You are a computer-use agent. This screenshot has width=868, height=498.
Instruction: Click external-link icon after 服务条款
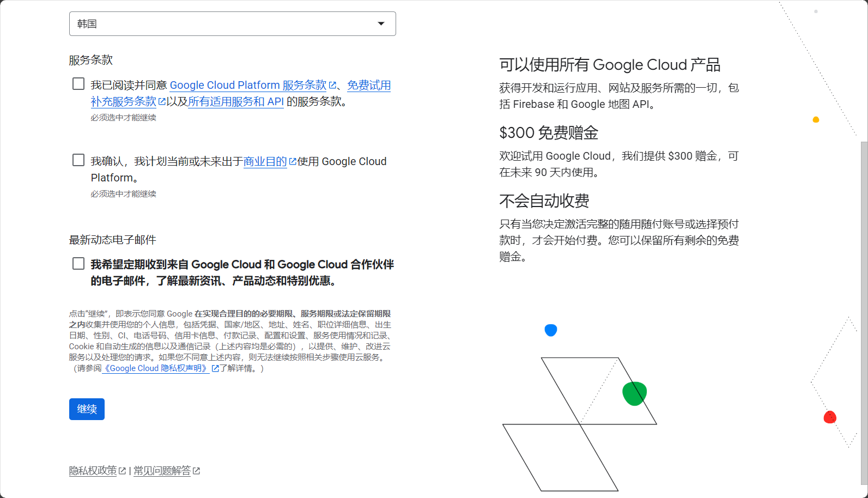point(332,85)
